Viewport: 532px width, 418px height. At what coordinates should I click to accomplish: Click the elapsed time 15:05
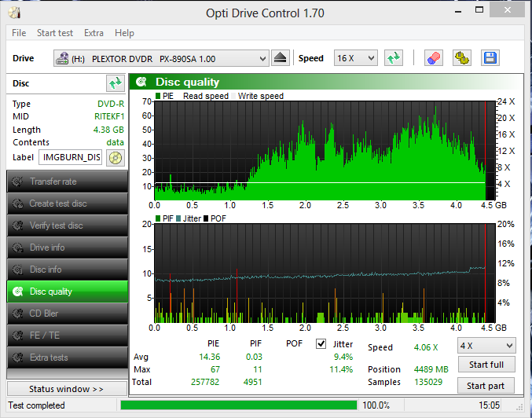click(489, 405)
